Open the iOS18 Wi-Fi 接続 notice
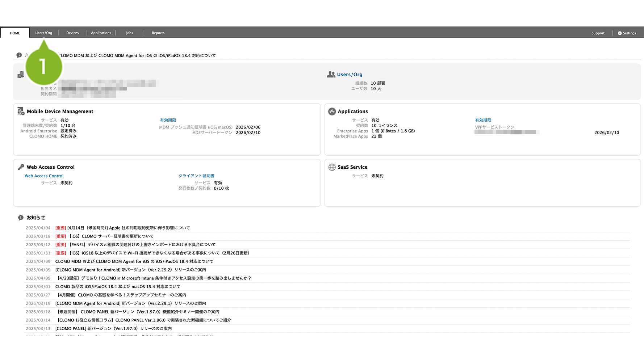This screenshot has width=644, height=362. pos(152,253)
